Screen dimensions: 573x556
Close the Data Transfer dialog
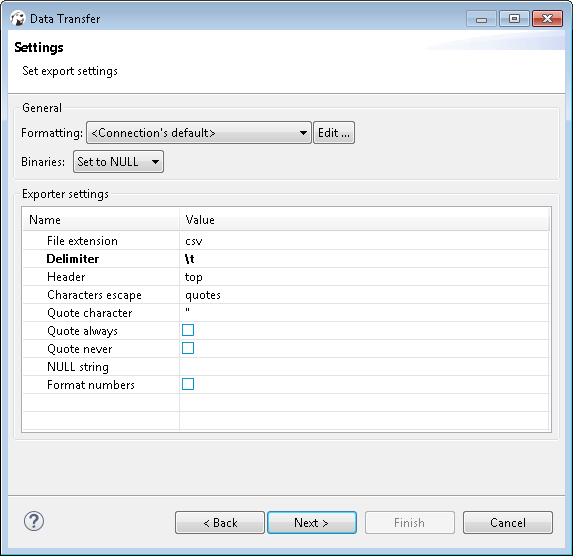pyautogui.click(x=547, y=19)
